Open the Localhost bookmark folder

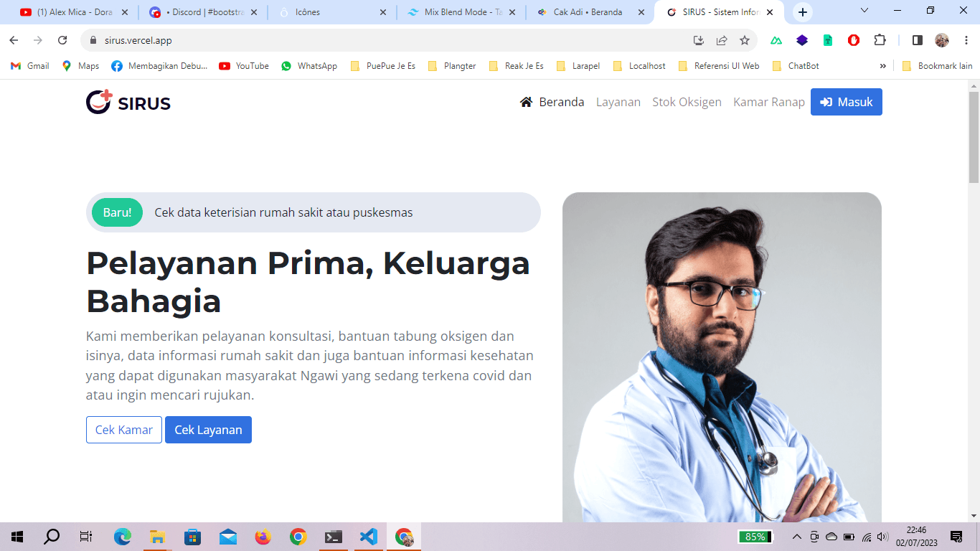pos(639,66)
